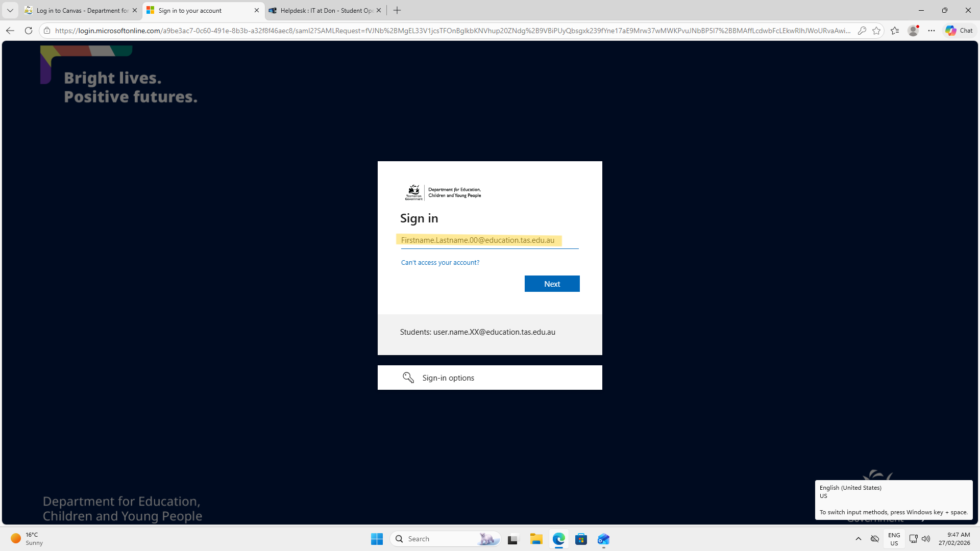Switch to Log in to Canvas tab
980x551 pixels.
click(82, 10)
